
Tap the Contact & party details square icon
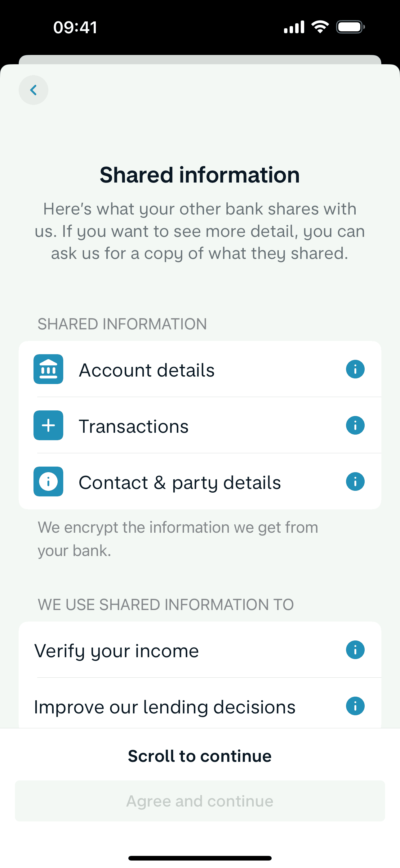click(48, 481)
